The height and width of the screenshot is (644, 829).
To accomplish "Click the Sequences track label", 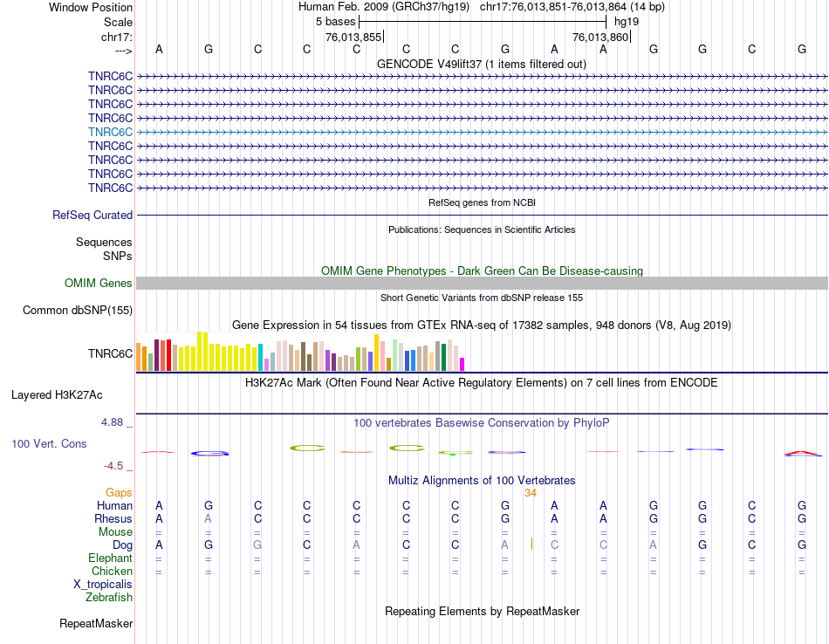I will point(104,243).
